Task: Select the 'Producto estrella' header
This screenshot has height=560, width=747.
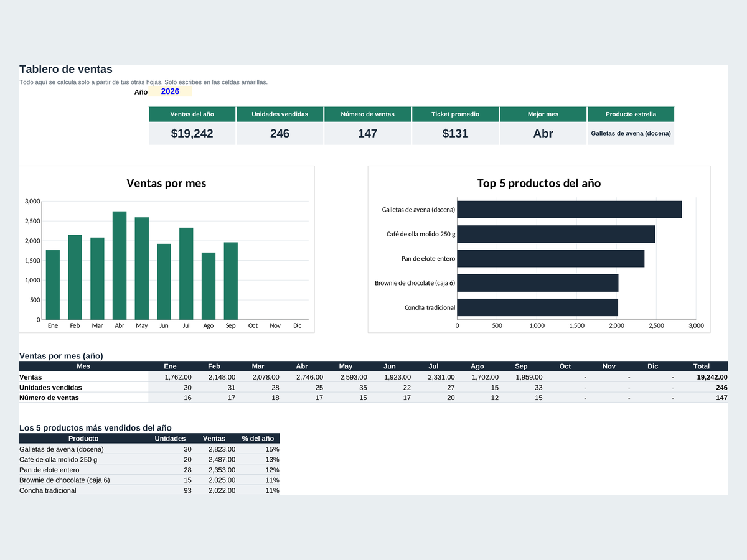Action: 631,114
